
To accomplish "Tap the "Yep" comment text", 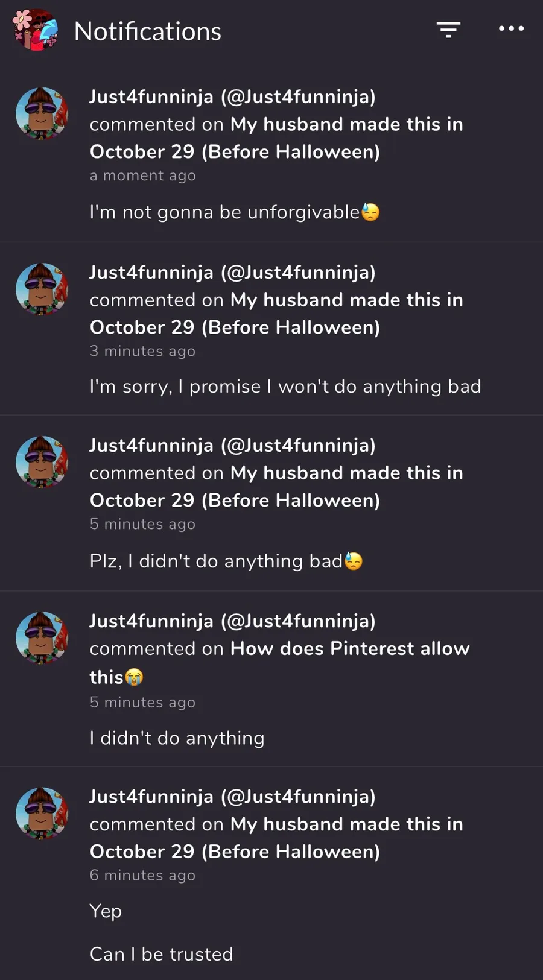I will (x=106, y=911).
